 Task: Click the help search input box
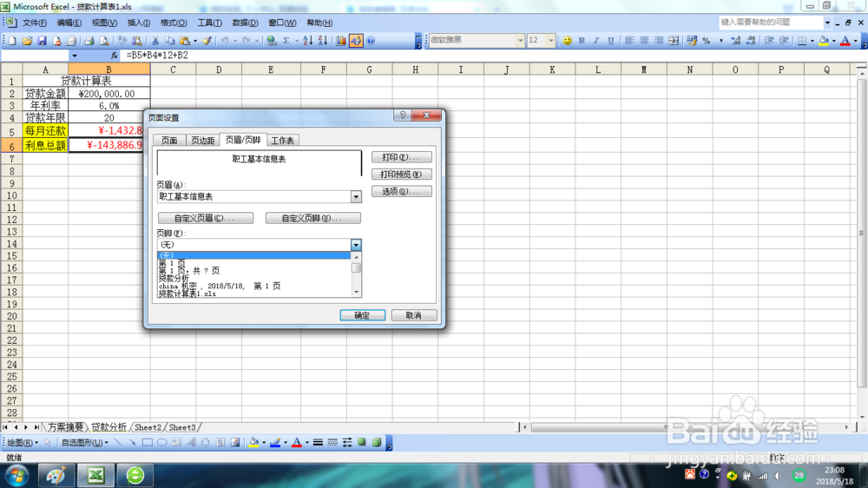pyautogui.click(x=771, y=23)
